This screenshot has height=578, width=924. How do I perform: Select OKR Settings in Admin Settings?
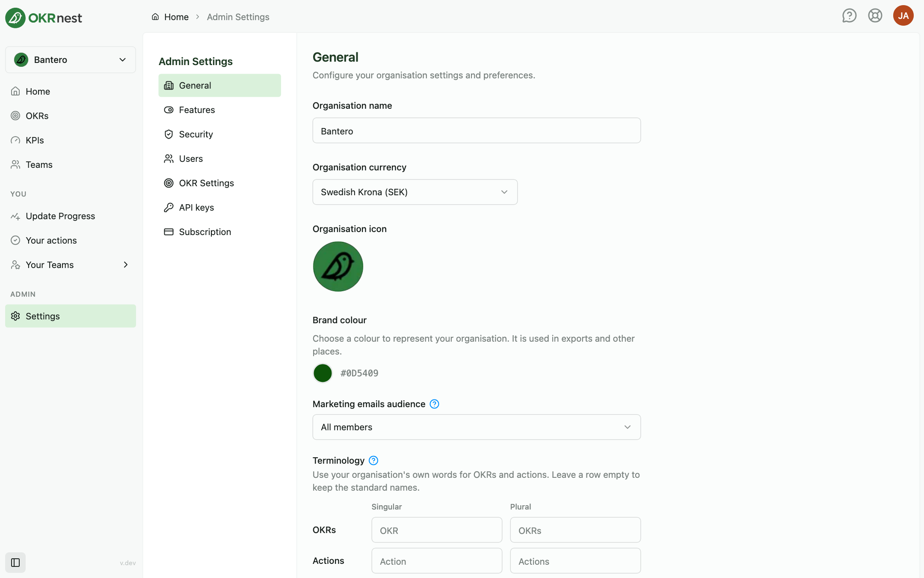(219, 183)
